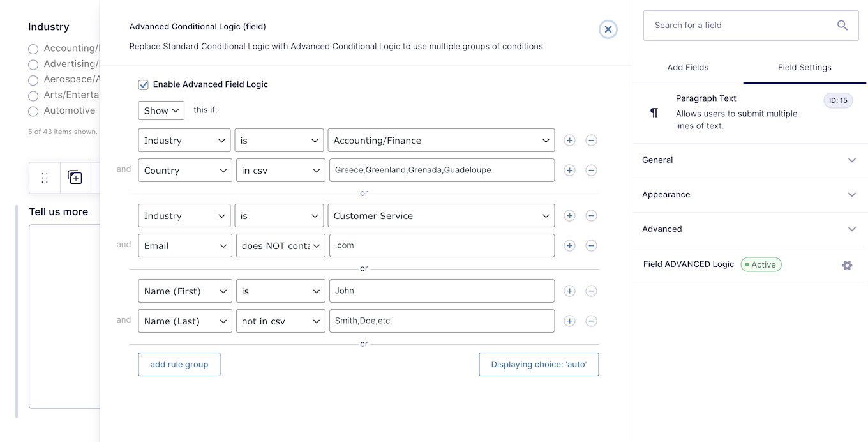Switch to the Field Settings tab
This screenshot has height=442, width=868.
pos(805,67)
